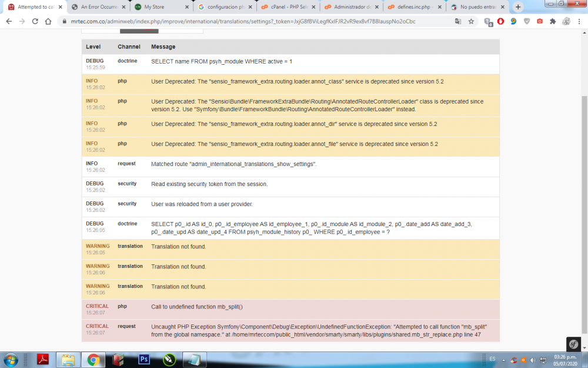Viewport: 588px width, 368px height.
Task: Switch to 'configuracion ph' tab
Action: [225, 6]
